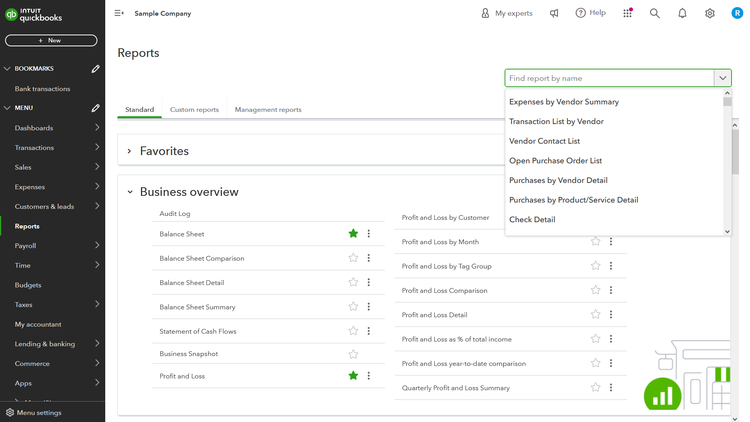Image resolution: width=750 pixels, height=422 pixels.
Task: Expand the Payroll submenu
Action: [97, 245]
